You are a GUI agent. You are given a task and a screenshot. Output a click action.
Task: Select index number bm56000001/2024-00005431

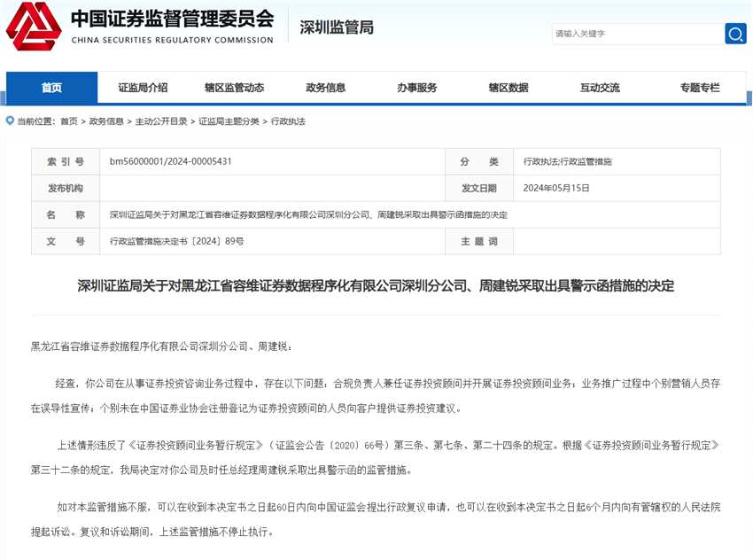coord(170,161)
